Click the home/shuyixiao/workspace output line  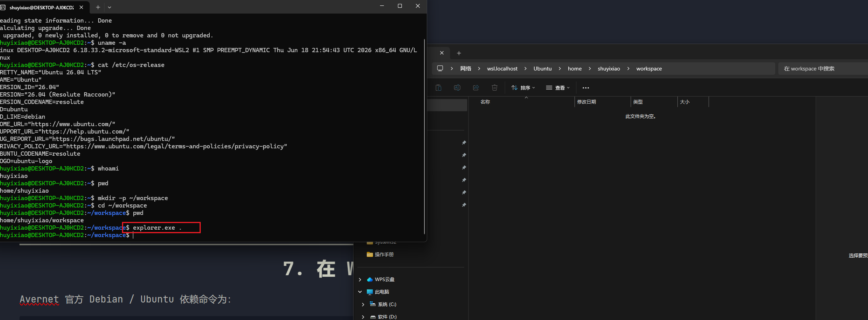point(42,220)
